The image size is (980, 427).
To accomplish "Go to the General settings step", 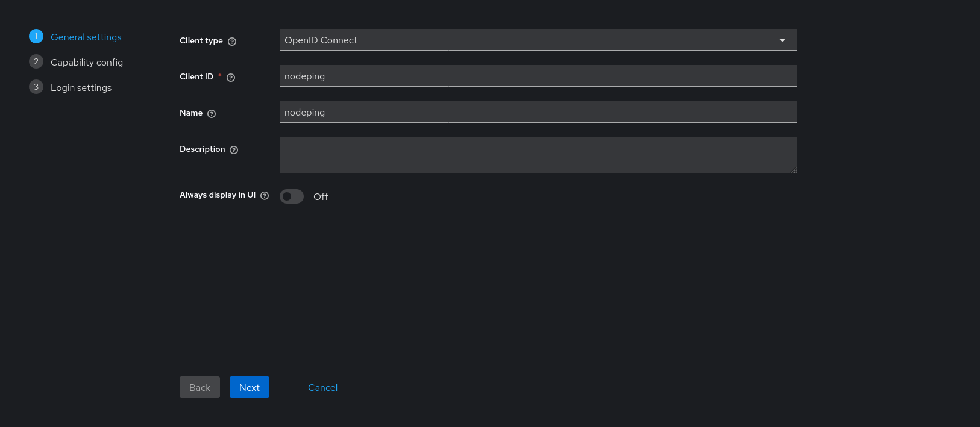I will click(x=86, y=37).
